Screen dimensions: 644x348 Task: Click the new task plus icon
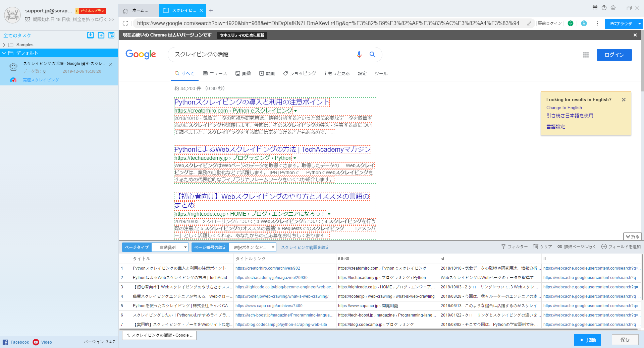click(x=101, y=35)
